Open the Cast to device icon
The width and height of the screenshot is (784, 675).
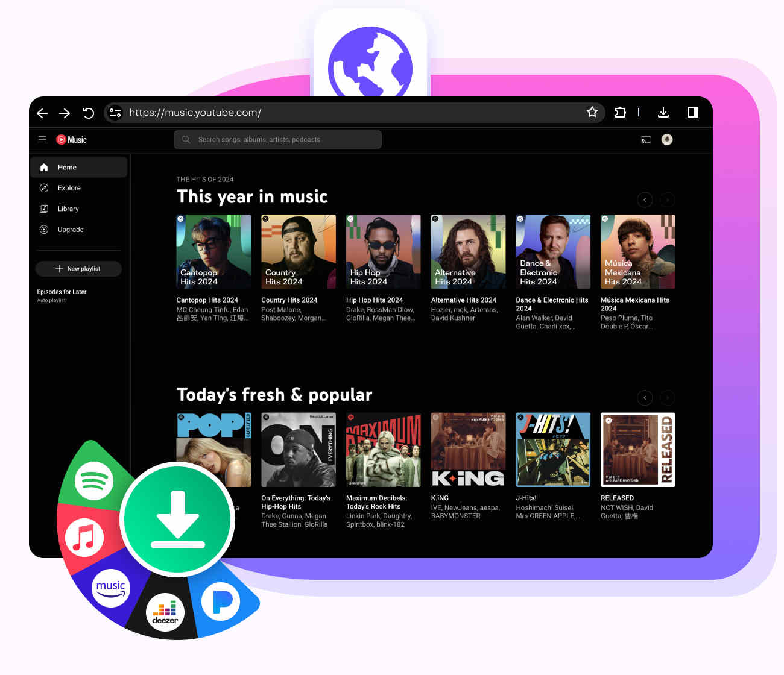click(645, 139)
